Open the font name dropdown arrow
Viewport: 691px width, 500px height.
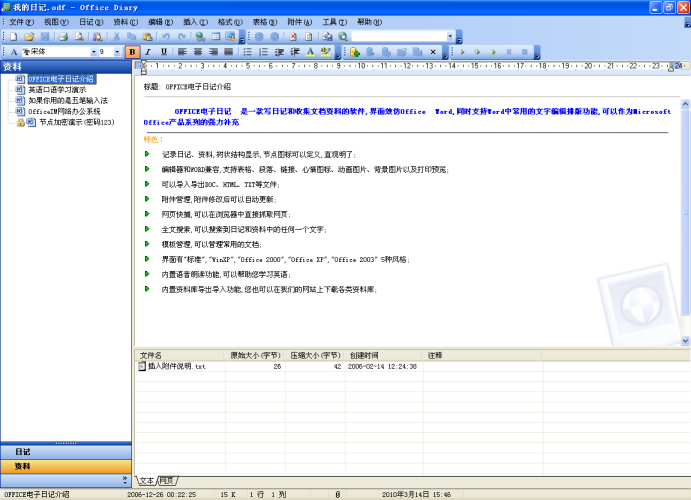pos(94,52)
